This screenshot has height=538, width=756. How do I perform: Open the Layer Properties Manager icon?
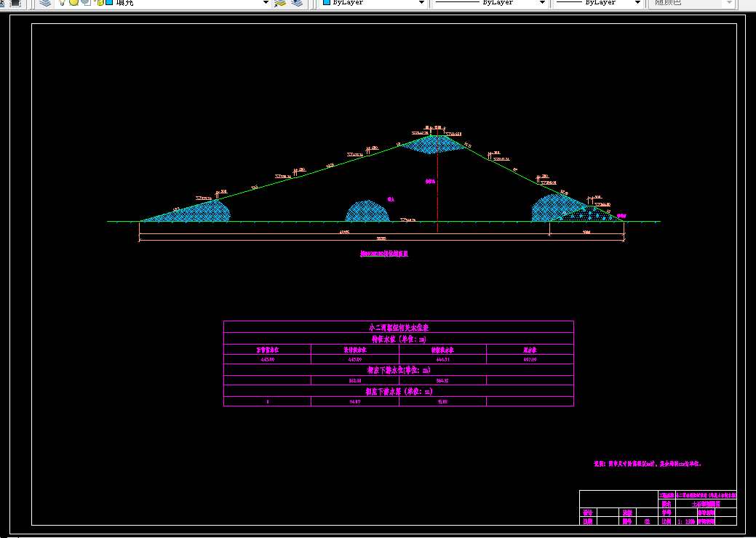pos(45,3)
